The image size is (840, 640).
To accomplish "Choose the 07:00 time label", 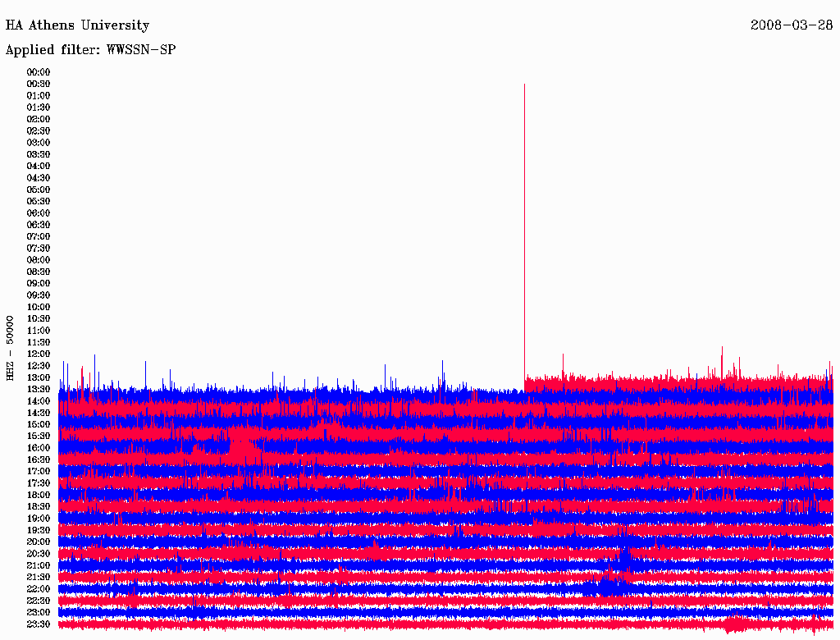I will coord(39,237).
